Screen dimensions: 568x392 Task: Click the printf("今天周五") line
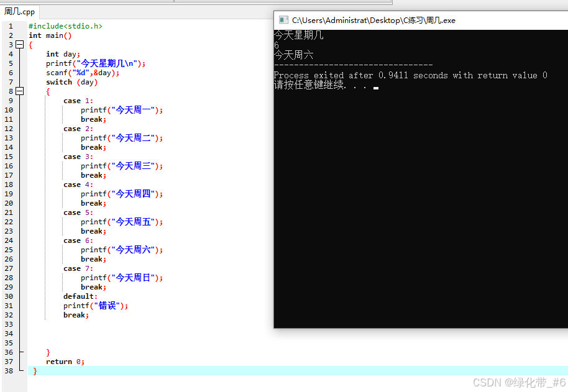122,222
